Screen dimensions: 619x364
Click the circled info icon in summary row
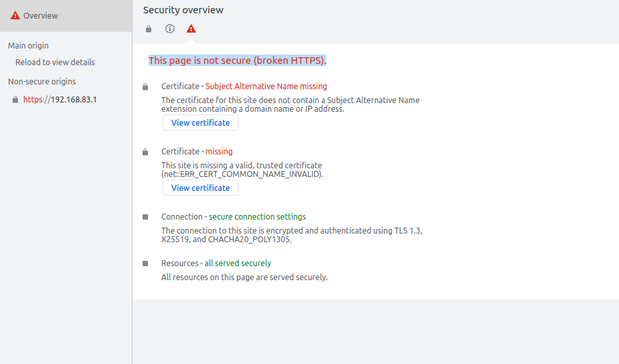coord(170,29)
